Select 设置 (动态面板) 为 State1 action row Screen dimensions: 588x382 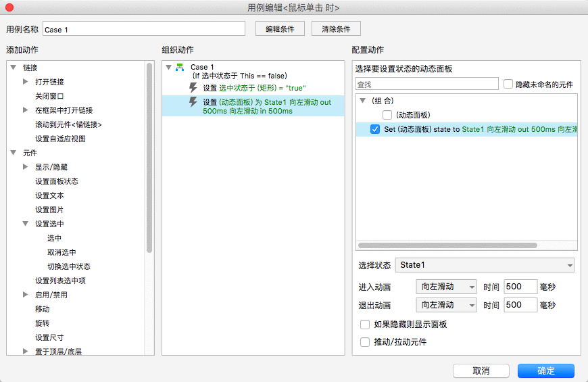[x=253, y=106]
